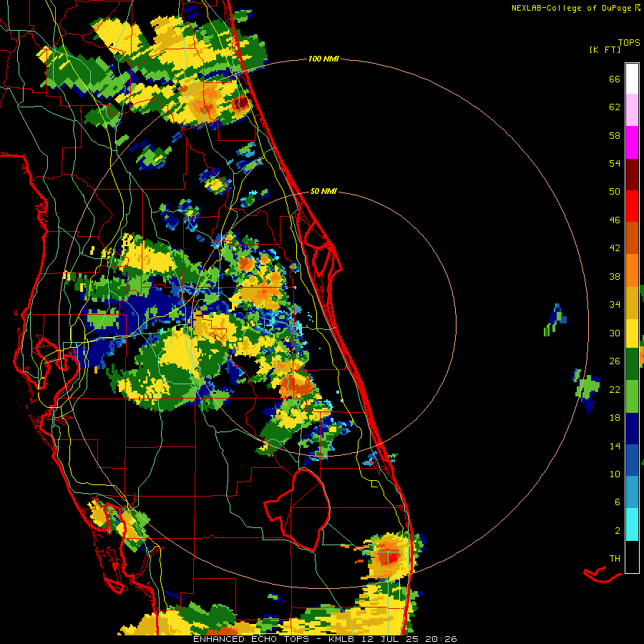
Task: Click the legend value 50
Action: point(615,192)
